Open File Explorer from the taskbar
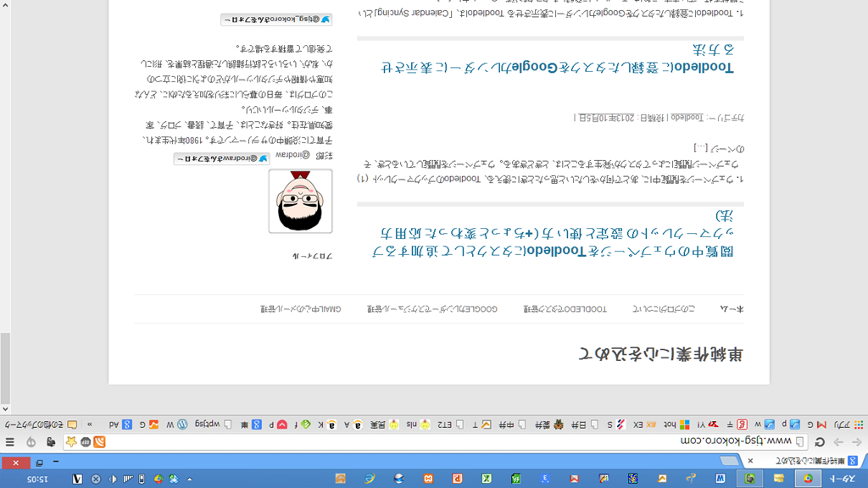 pyautogui.click(x=779, y=479)
